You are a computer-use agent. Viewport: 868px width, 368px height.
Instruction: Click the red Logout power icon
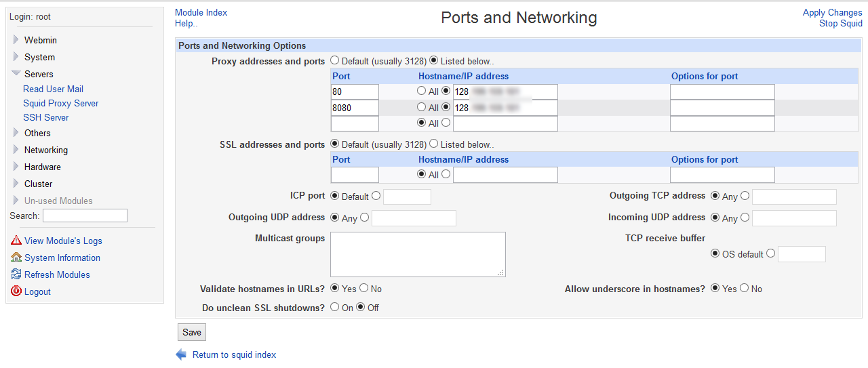tap(16, 291)
